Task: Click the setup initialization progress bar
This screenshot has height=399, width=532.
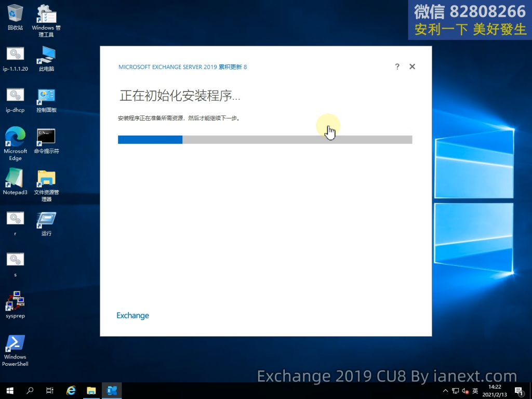Action: pyautogui.click(x=265, y=139)
